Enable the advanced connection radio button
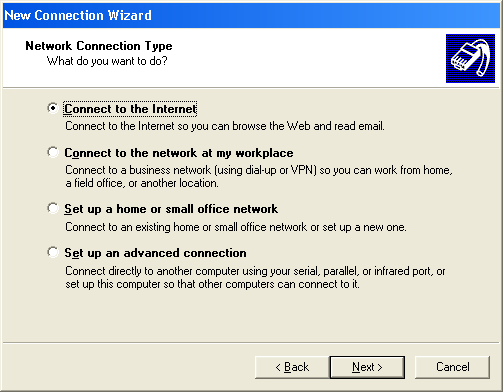The image size is (503, 392). 53,252
